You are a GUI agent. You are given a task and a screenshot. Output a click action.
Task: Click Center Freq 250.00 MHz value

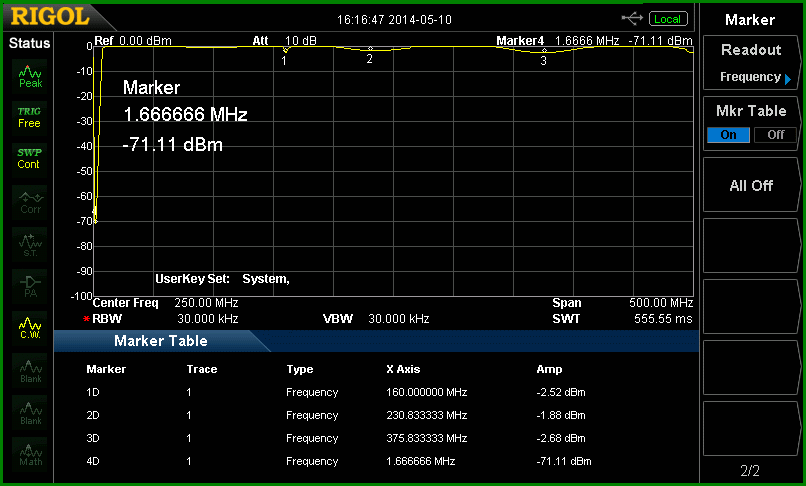point(206,303)
